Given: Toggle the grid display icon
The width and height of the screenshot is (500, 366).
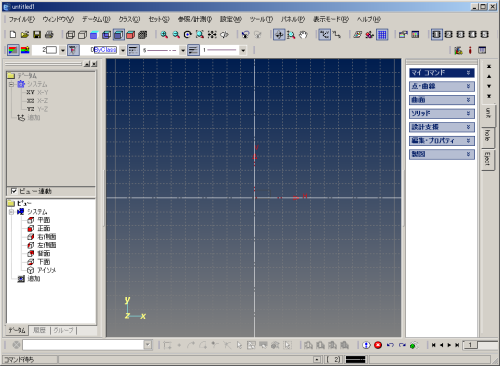Looking at the screenshot, I should pos(382,34).
